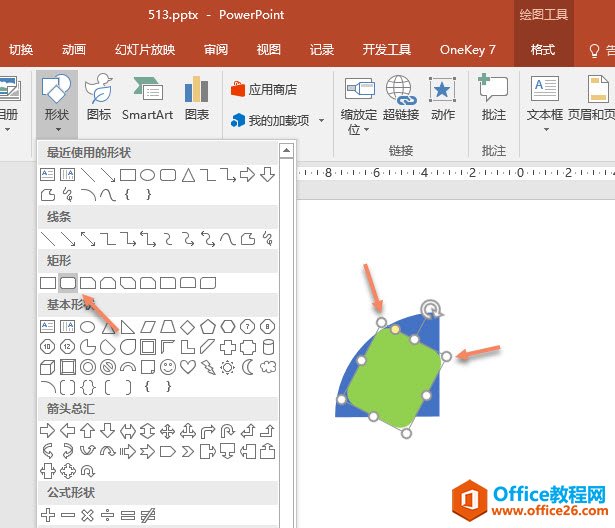Click the rotation handle above the green shape
Screen dimensions: 615x528
(431, 309)
